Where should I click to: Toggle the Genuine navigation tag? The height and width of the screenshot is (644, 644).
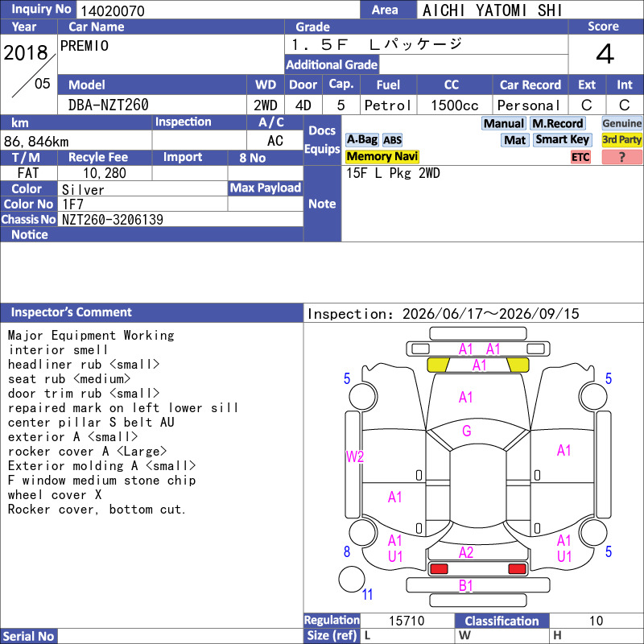point(621,123)
